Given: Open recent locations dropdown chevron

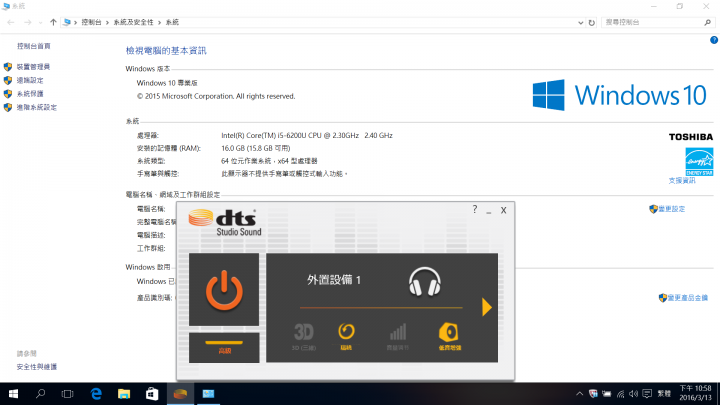Looking at the screenshot, I should tap(40, 22).
